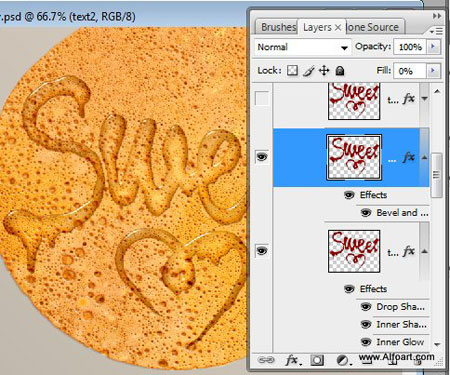Lock transparent pixels in Layers panel

[292, 71]
